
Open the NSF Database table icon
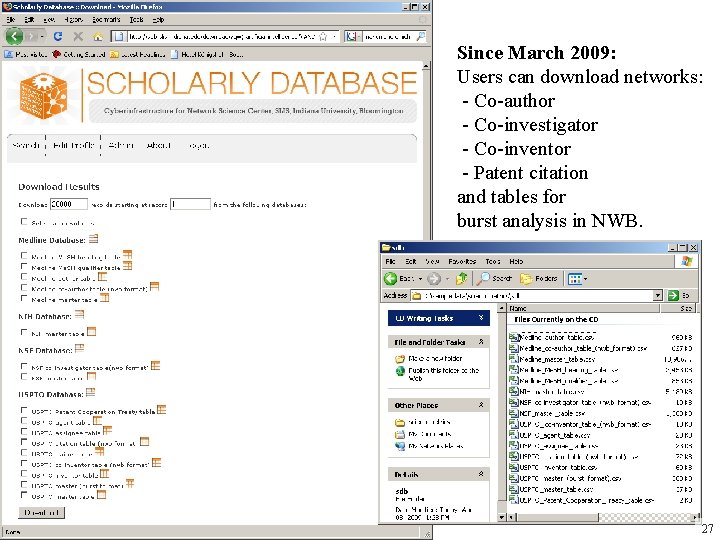79,349
